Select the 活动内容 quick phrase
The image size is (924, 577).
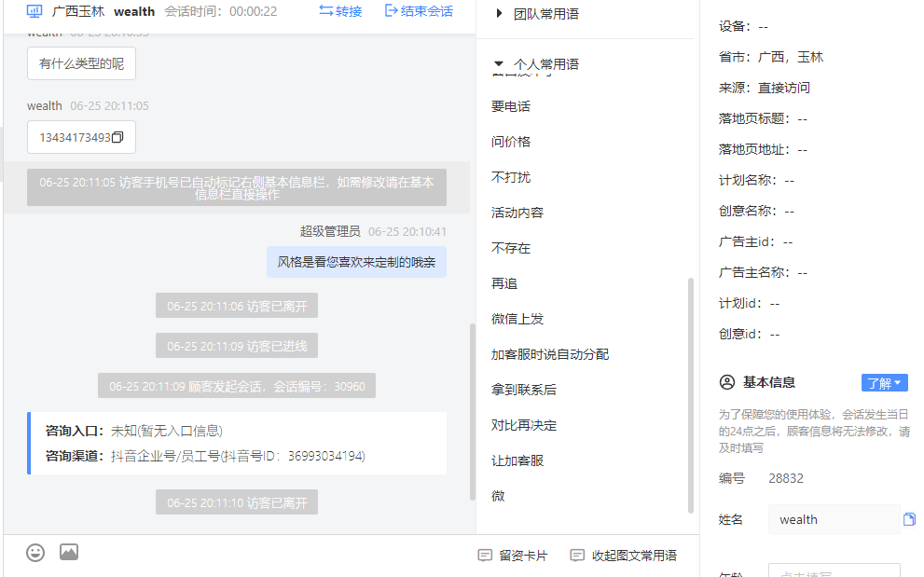tap(517, 213)
